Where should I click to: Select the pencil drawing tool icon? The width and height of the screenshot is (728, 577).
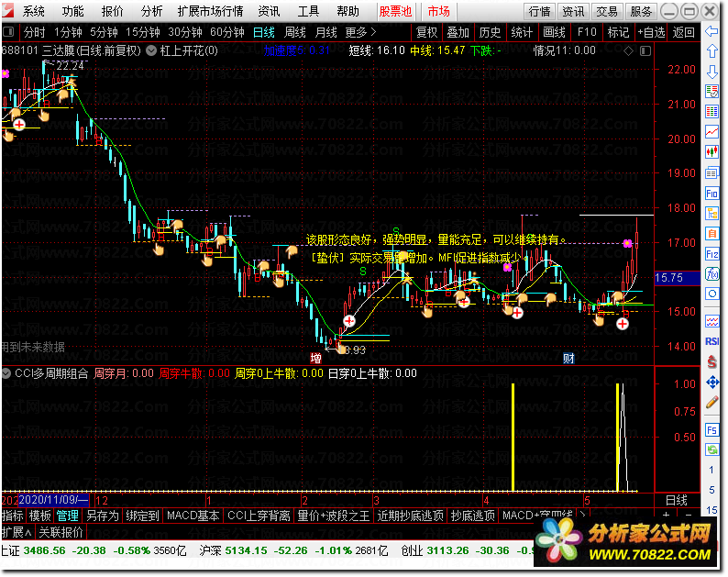[711, 403]
